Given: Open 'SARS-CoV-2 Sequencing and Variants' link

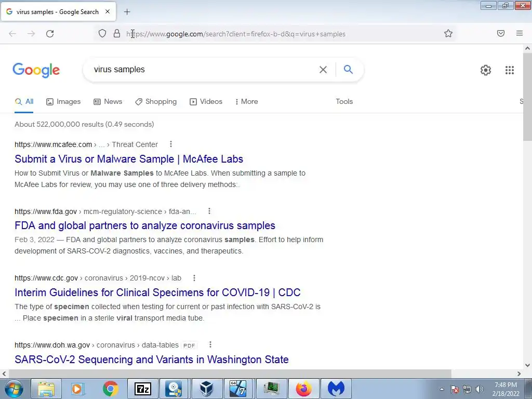Looking at the screenshot, I should pos(152,360).
